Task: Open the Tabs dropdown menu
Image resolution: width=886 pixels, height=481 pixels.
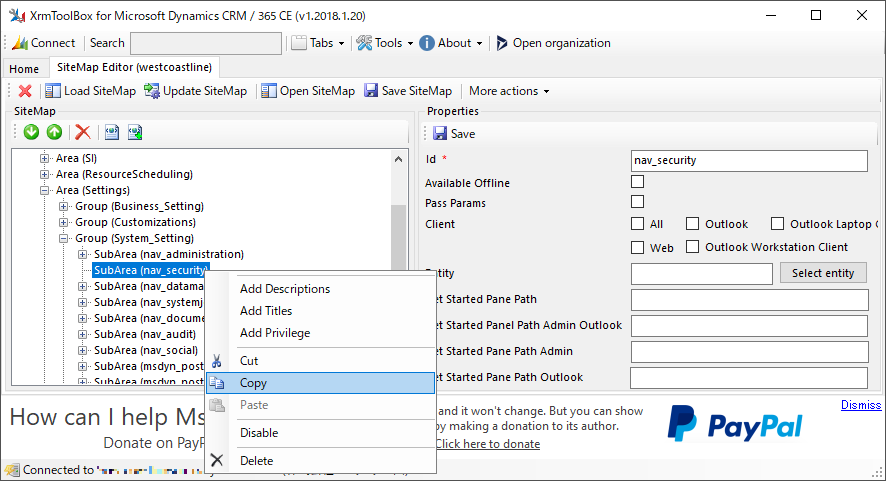Action: tap(318, 43)
